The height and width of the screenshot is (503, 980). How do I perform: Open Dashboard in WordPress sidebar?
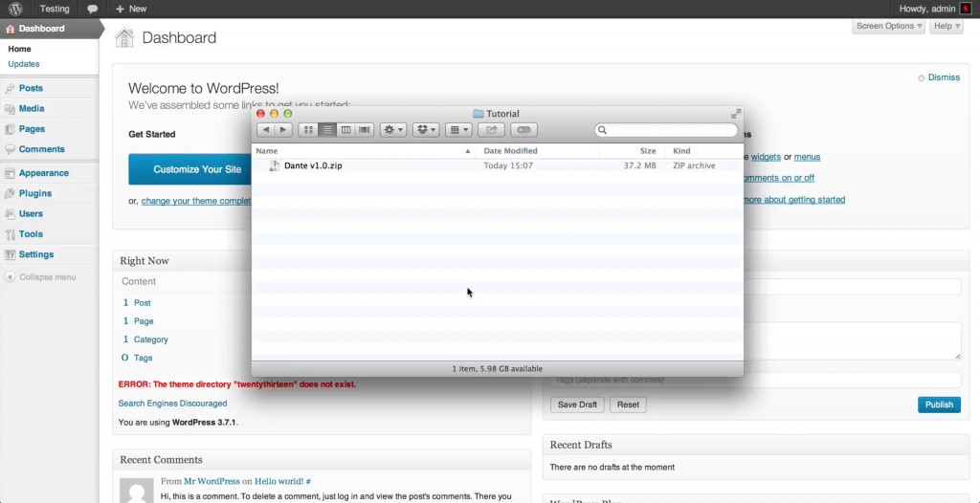tap(41, 28)
